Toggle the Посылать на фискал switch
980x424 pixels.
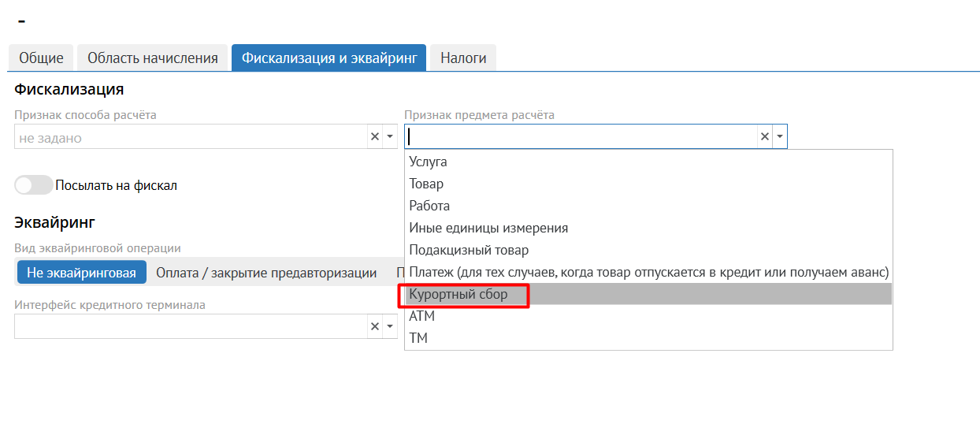(x=34, y=185)
